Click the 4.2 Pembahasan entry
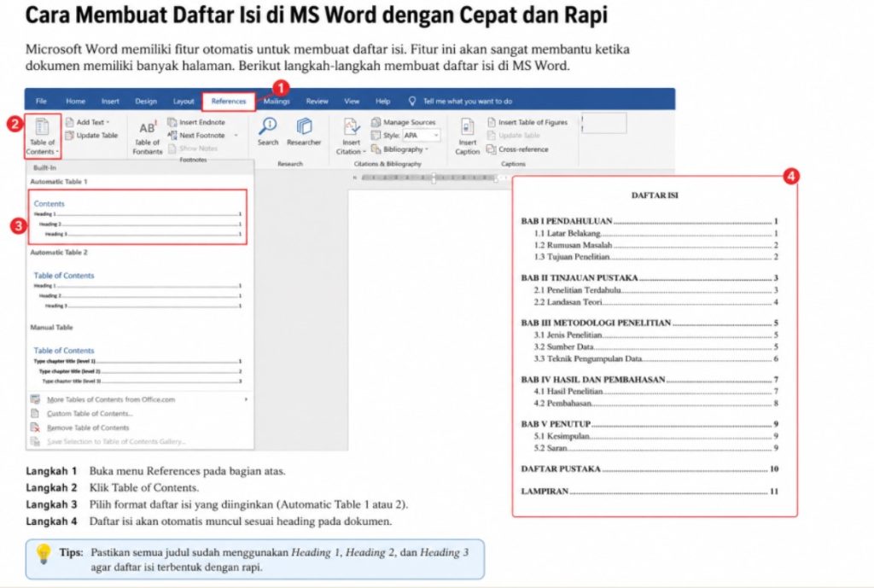Screen dimensions: 874x588 tap(655, 403)
